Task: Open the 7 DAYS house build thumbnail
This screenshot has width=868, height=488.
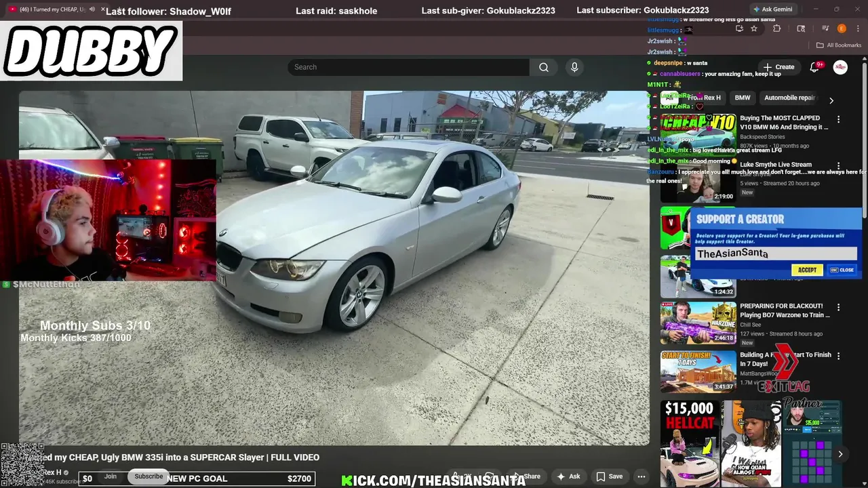Action: tap(698, 371)
